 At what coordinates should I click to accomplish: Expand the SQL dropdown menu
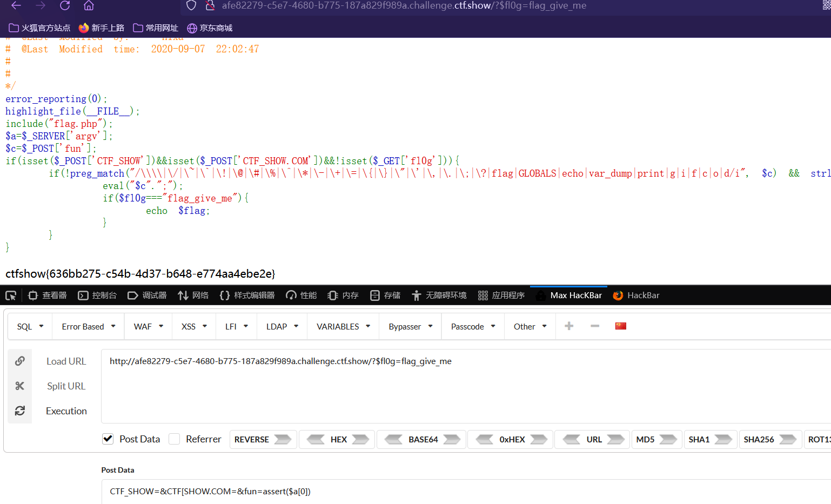pyautogui.click(x=30, y=326)
